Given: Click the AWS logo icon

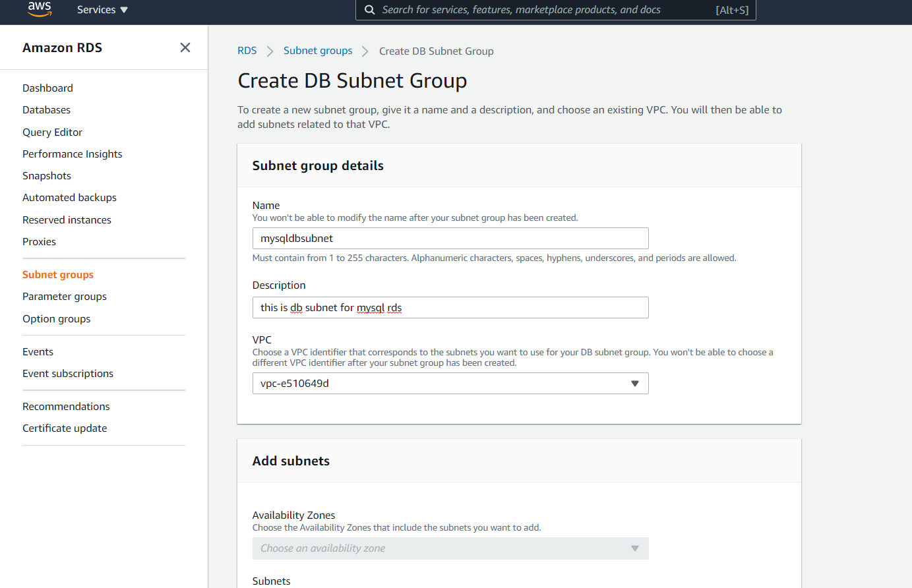Looking at the screenshot, I should (x=40, y=9).
